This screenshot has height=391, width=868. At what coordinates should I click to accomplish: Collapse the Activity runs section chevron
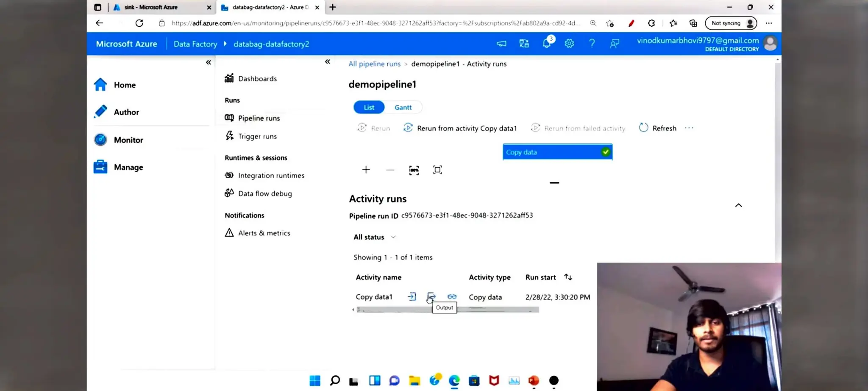pos(738,205)
